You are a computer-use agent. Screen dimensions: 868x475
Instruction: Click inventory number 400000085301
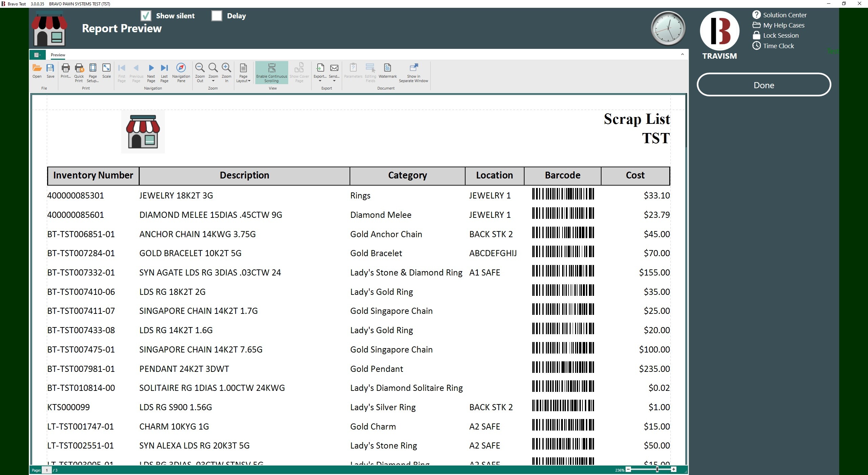[x=76, y=195]
